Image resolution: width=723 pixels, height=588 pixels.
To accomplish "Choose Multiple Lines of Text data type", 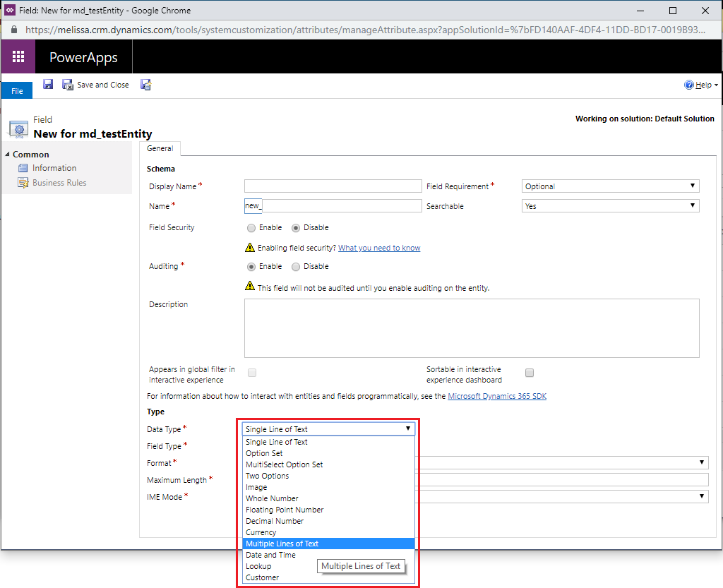I will [x=329, y=544].
